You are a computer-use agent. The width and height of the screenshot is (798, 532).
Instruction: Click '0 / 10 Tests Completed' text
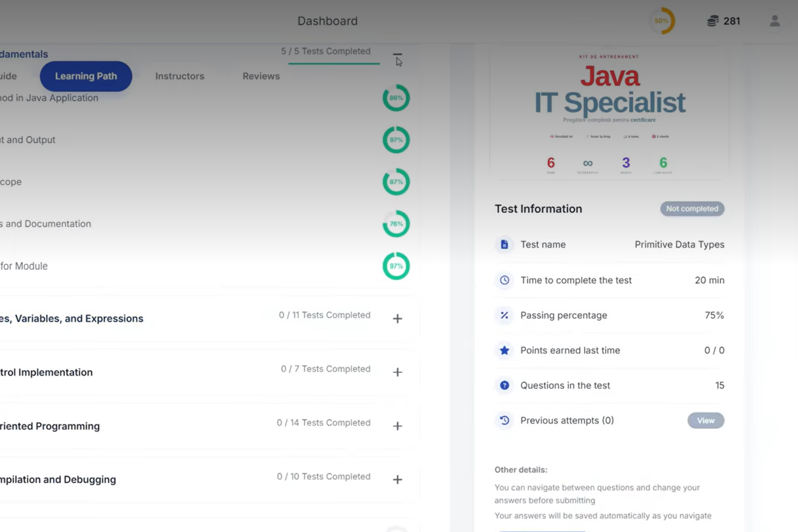[324, 477]
